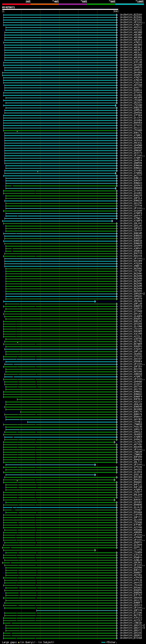Select hit label UniRef100_Q8L7J2
This screenshot has width=146, height=644.
(x=131, y=462)
